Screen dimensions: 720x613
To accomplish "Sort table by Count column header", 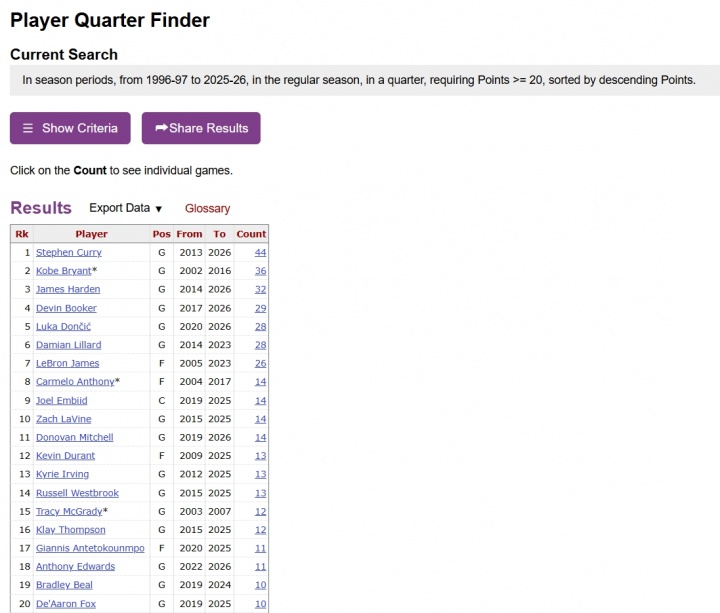I will (251, 234).
